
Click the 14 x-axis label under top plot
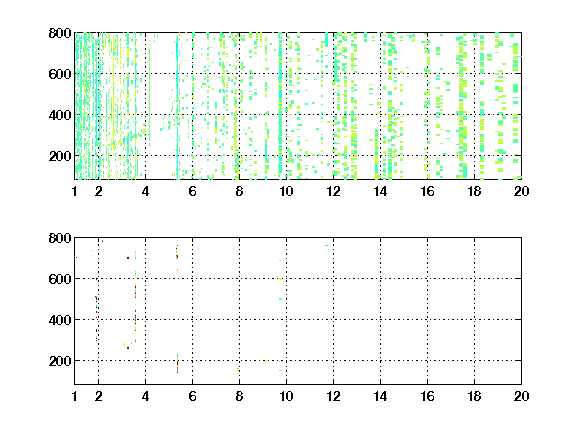pos(380,191)
